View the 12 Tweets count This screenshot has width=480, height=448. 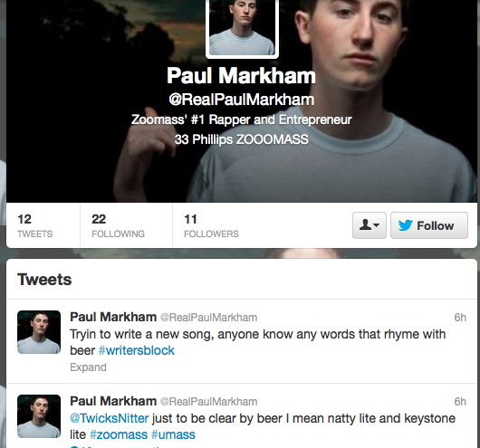pyautogui.click(x=35, y=225)
